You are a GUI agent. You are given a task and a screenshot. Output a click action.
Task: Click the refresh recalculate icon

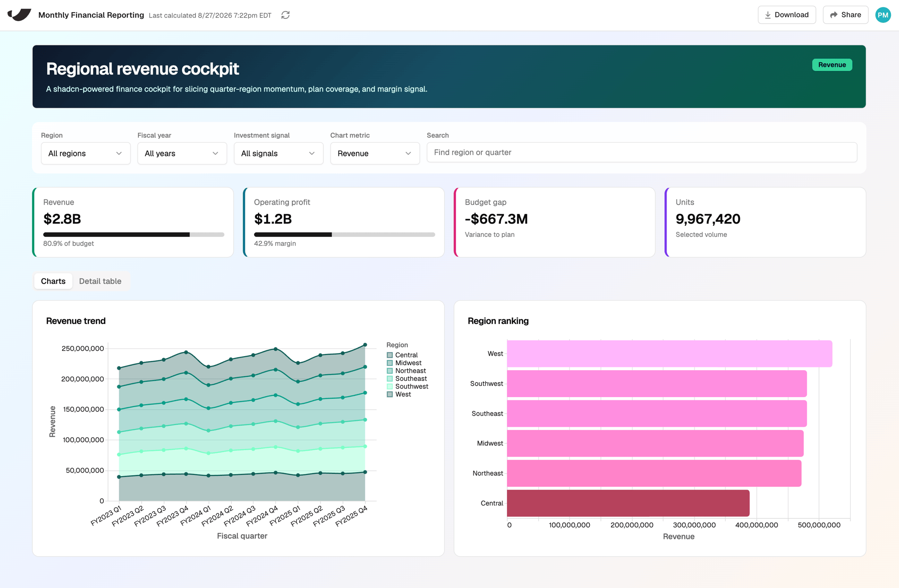[x=285, y=15]
